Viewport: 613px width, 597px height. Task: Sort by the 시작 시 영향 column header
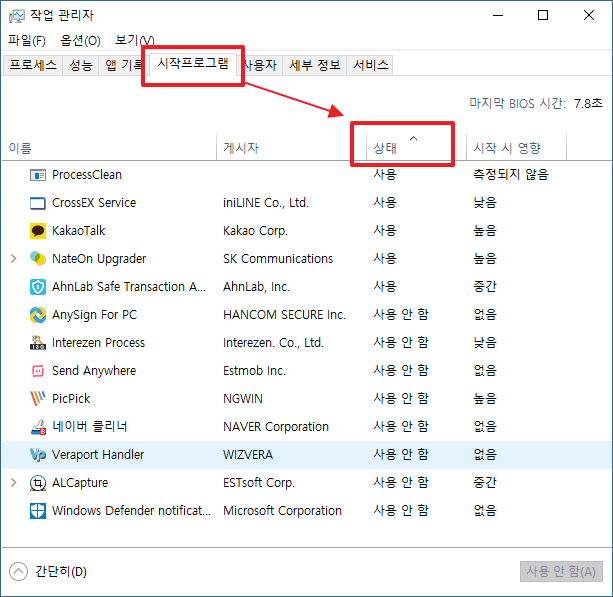(x=516, y=147)
